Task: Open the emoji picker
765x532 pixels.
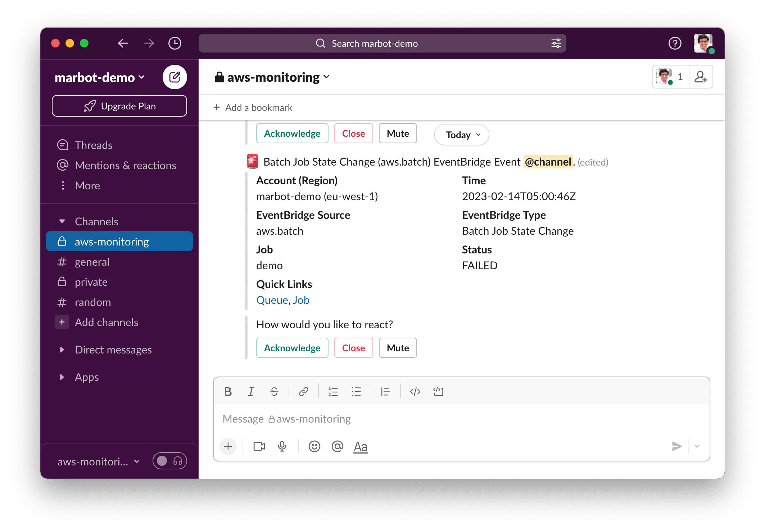Action: (314, 446)
